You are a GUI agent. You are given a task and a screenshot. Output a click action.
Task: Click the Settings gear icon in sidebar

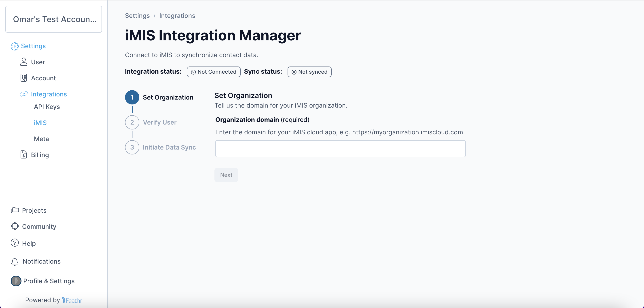15,46
